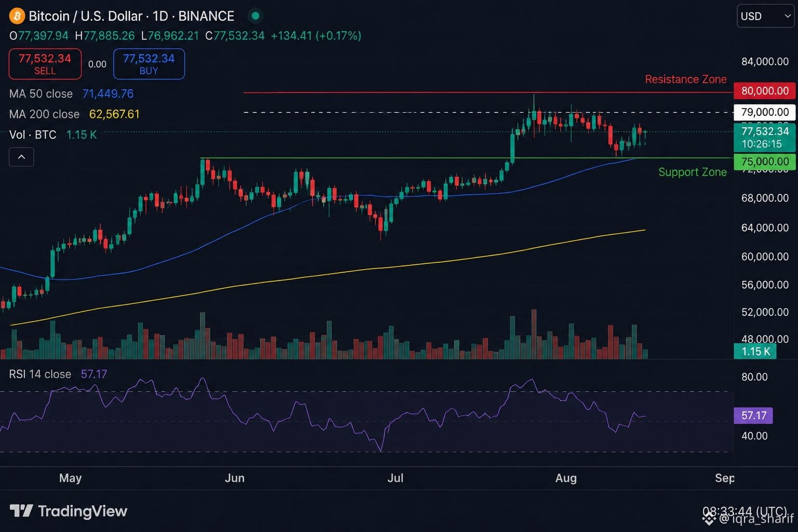Click the 84,000.00 price axis label
The width and height of the screenshot is (798, 532).
point(765,62)
